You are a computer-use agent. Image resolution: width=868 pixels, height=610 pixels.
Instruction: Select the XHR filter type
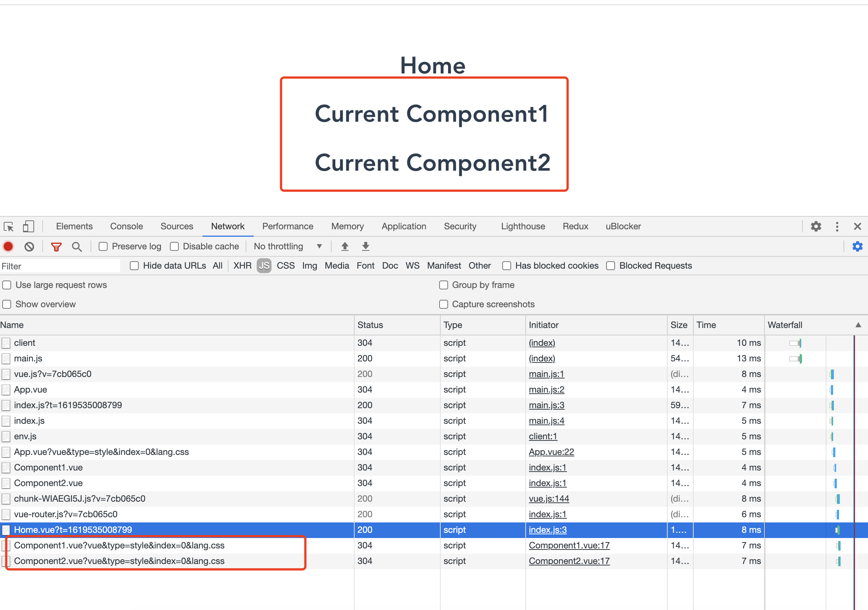(242, 266)
